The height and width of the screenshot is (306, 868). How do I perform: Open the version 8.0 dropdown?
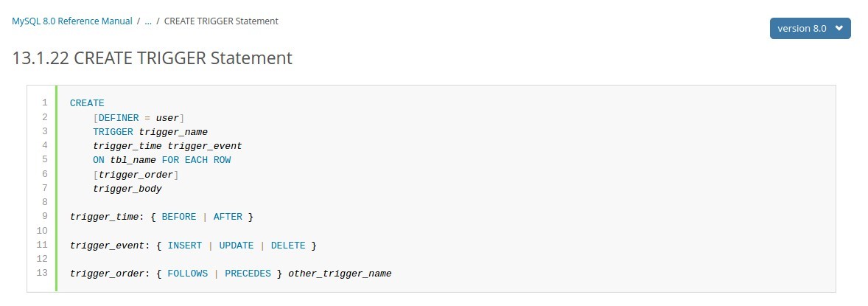point(810,28)
